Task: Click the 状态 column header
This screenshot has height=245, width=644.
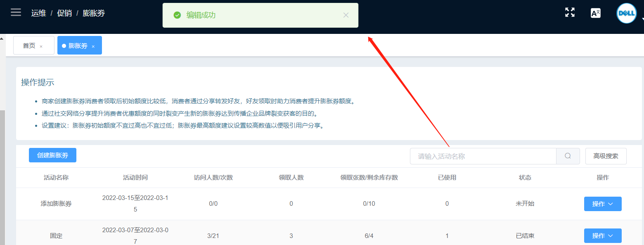Action: (x=525, y=178)
